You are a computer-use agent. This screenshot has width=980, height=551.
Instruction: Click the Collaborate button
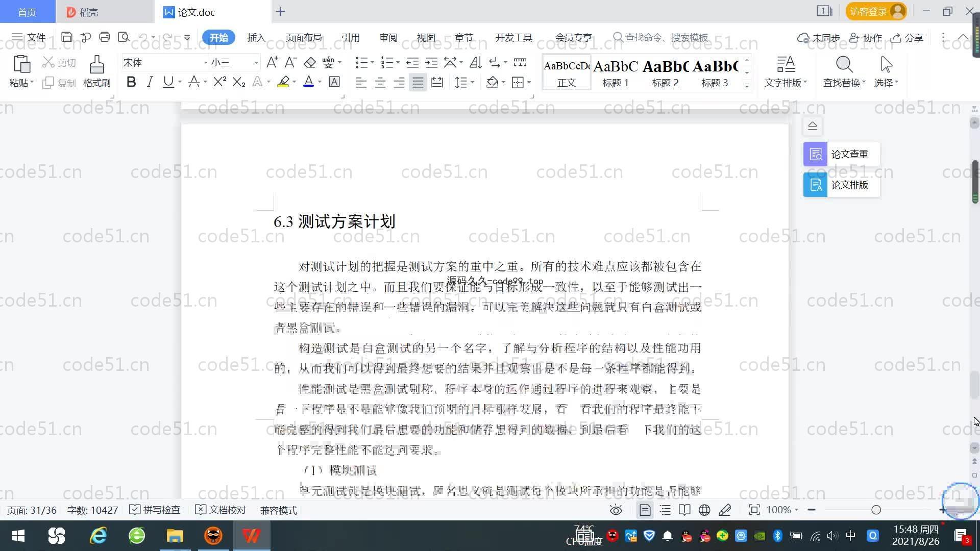coord(866,38)
